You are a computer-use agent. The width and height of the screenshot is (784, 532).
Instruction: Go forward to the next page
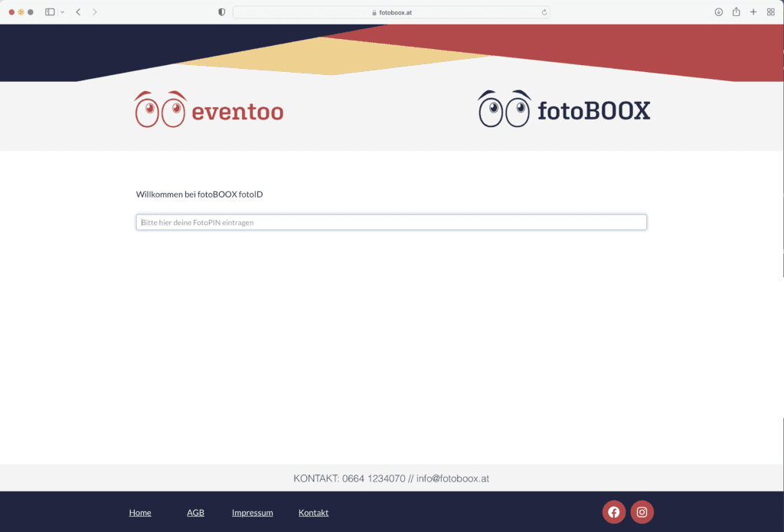[x=94, y=12]
